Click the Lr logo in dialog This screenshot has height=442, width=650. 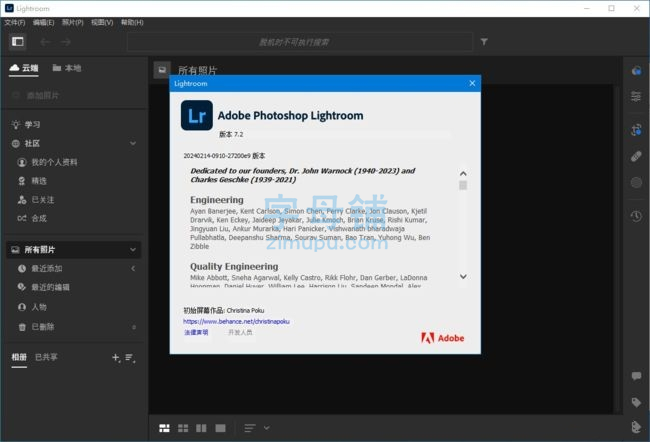coord(197,115)
